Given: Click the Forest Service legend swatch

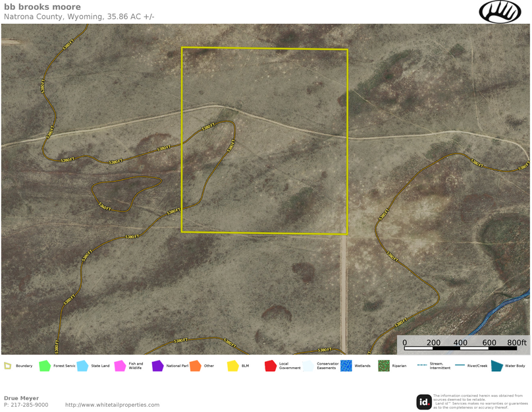Looking at the screenshot, I should tap(43, 365).
